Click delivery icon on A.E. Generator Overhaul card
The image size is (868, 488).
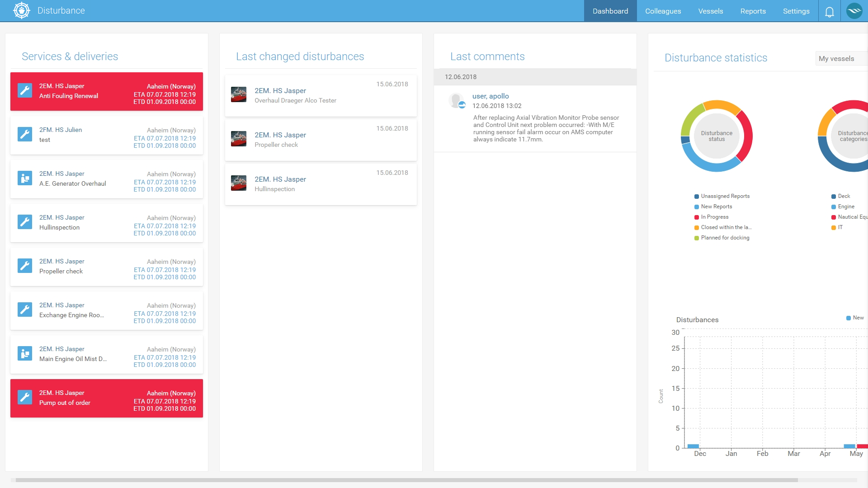coord(25,178)
